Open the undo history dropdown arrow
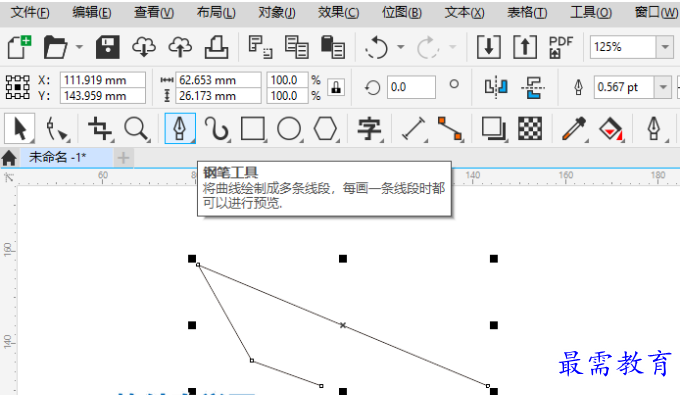680x395 pixels. pos(401,47)
